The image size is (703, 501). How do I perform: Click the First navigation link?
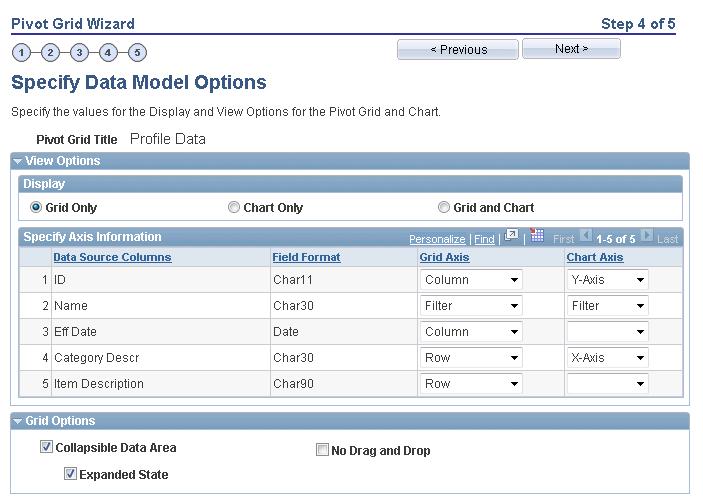coord(564,240)
